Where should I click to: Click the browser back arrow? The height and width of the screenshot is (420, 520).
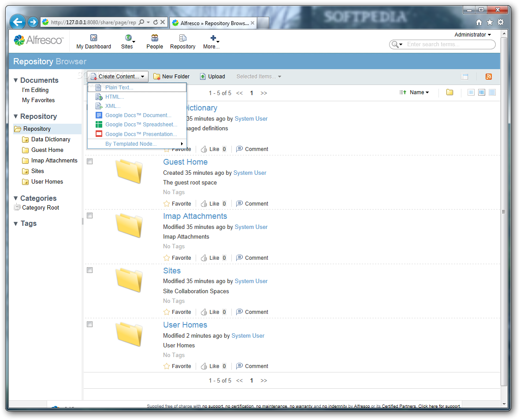pos(18,22)
